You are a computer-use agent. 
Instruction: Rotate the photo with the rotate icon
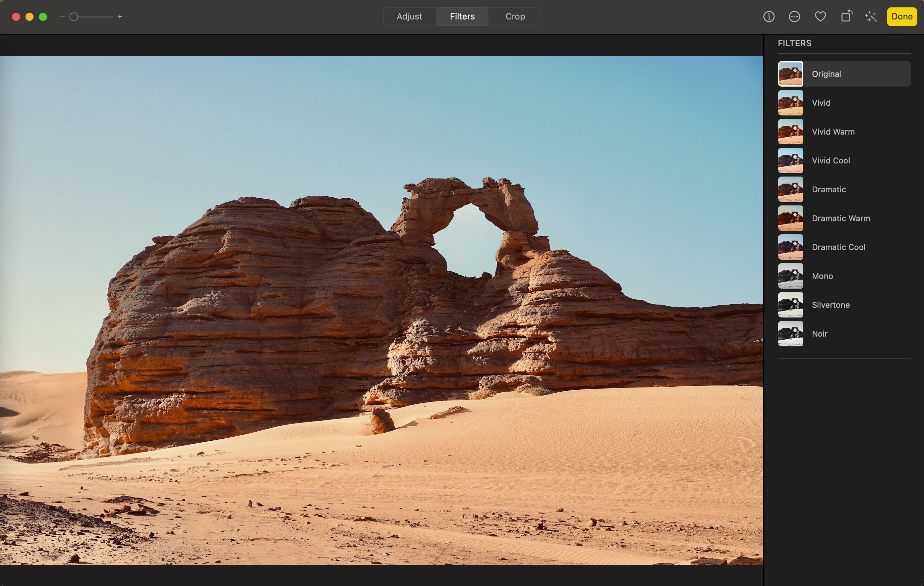846,16
